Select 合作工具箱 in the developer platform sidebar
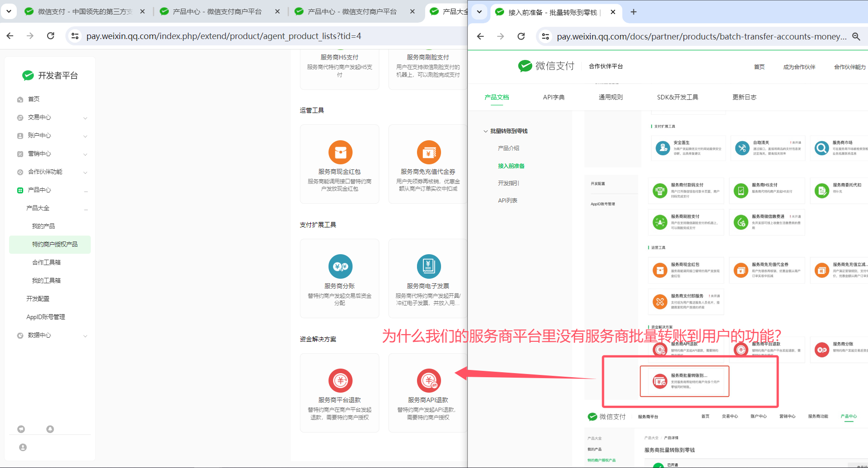 pos(46,262)
